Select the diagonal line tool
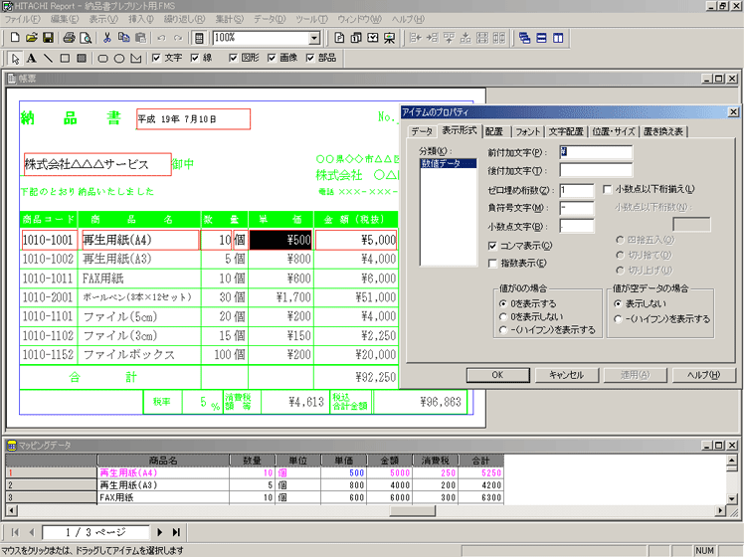This screenshot has height=560, width=746. tap(48, 58)
